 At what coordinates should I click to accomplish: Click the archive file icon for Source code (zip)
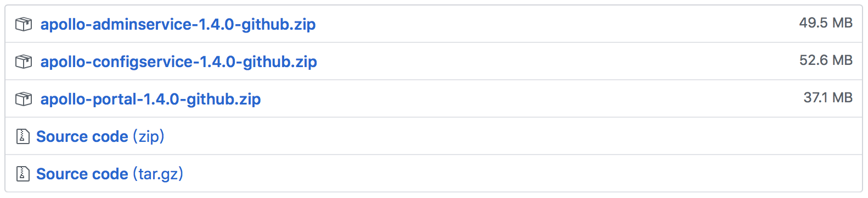coord(22,136)
